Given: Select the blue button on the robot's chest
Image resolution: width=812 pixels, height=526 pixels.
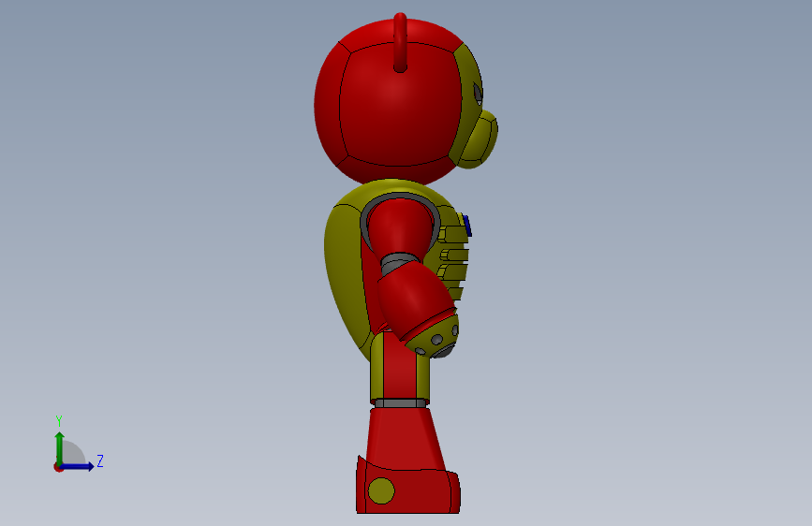Looking at the screenshot, I should coord(466,226).
